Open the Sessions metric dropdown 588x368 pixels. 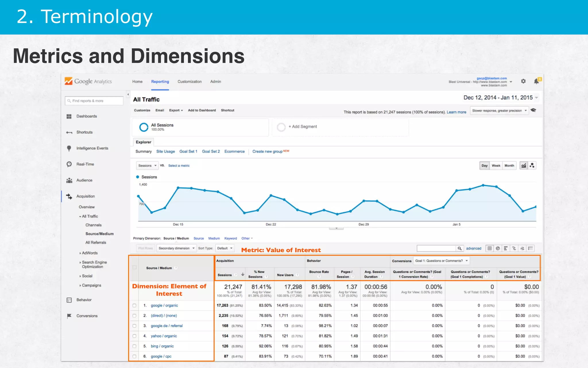147,166
